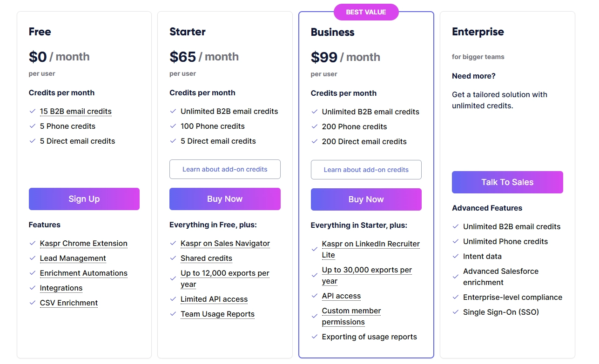The width and height of the screenshot is (599, 364).
Task: Click the BEST VALUE badge
Action: point(366,12)
